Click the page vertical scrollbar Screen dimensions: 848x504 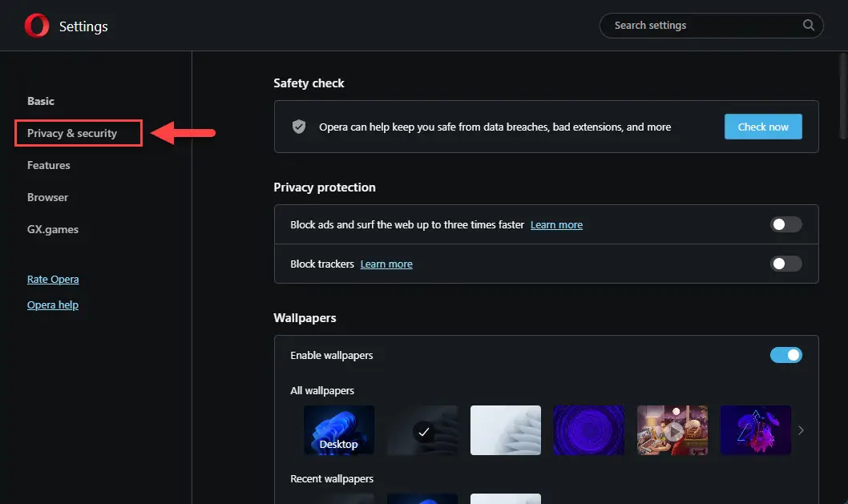pyautogui.click(x=843, y=95)
